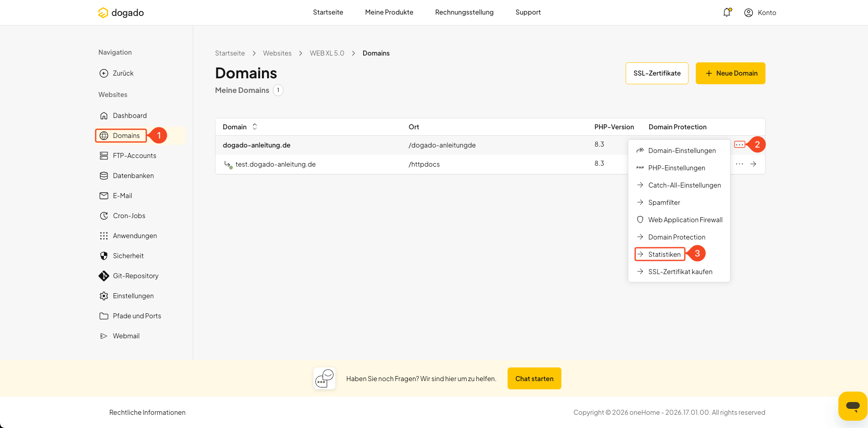The height and width of the screenshot is (428, 868).
Task: Open Rechnungsstellung in top navigation
Action: pyautogui.click(x=464, y=12)
